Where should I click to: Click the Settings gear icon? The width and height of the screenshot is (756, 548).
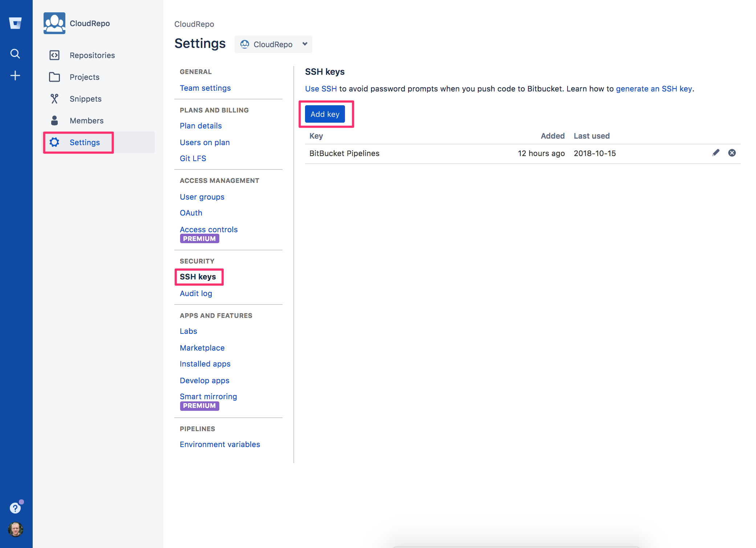coord(54,142)
